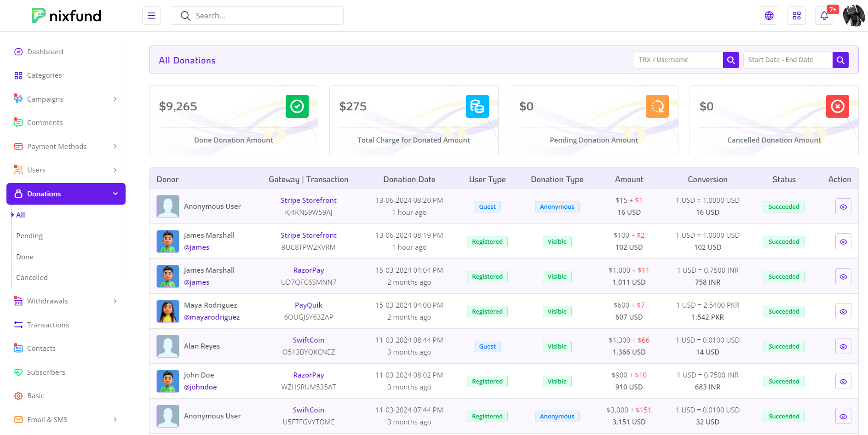Click the search icon beside TRX / Username
This screenshot has height=435, width=868.
coord(730,60)
